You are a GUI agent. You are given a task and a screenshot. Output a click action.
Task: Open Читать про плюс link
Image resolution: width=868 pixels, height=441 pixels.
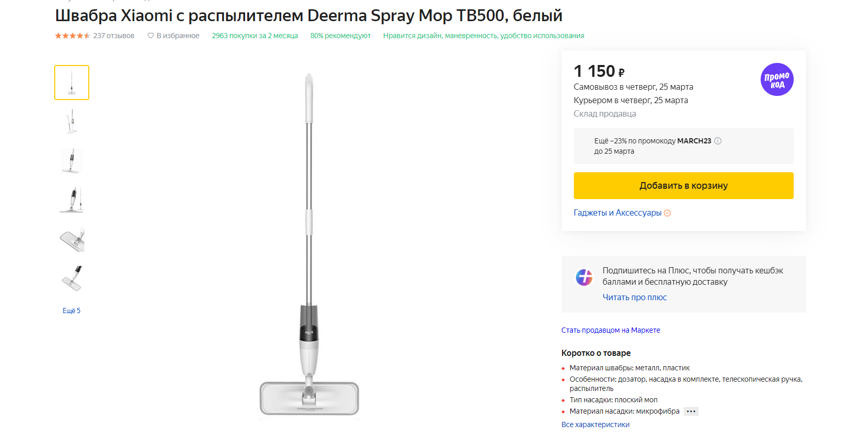(634, 297)
